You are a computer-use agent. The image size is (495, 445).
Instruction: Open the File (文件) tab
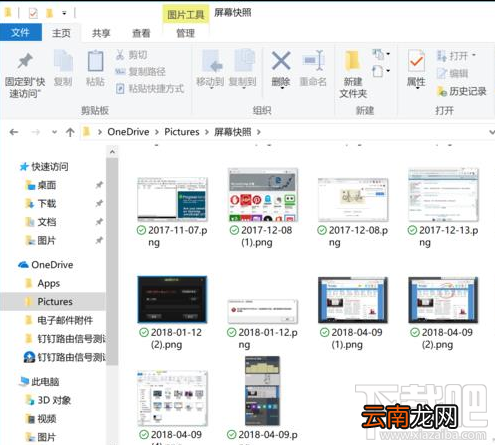click(x=21, y=33)
